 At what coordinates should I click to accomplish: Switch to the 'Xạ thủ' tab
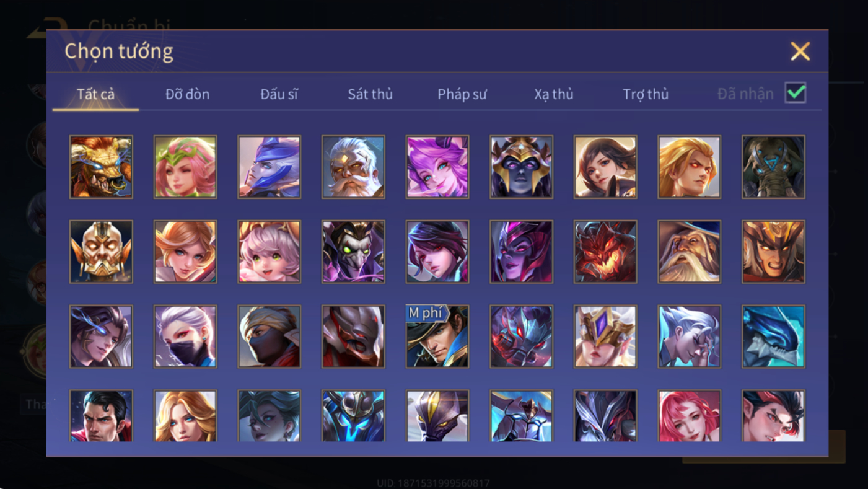coord(554,94)
